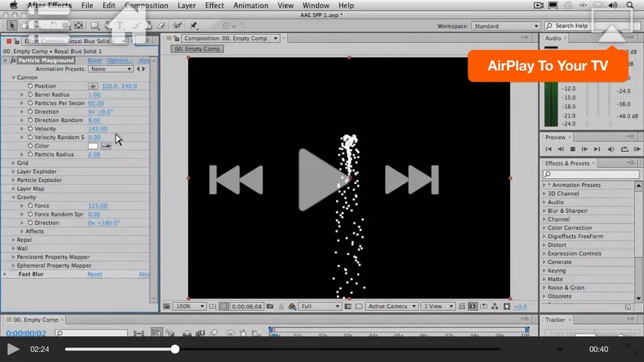Select the Roto Brush tool
The width and height of the screenshot is (644, 362).
coord(177,25)
